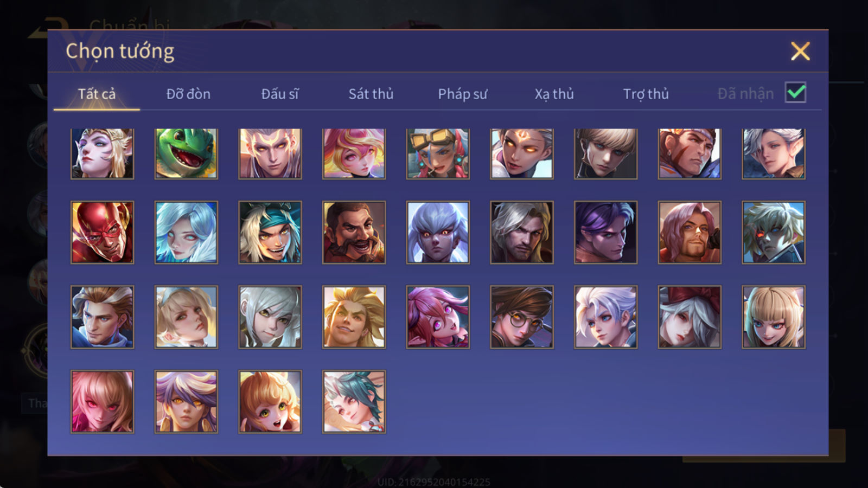This screenshot has width=868, height=488.
Task: Switch to the Đỡ đòn tab
Action: coord(188,94)
